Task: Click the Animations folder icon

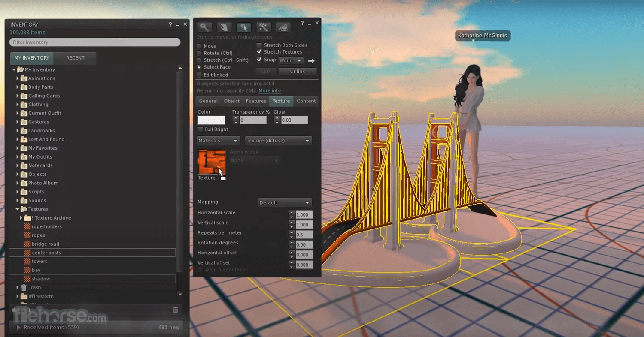Action: [24, 78]
